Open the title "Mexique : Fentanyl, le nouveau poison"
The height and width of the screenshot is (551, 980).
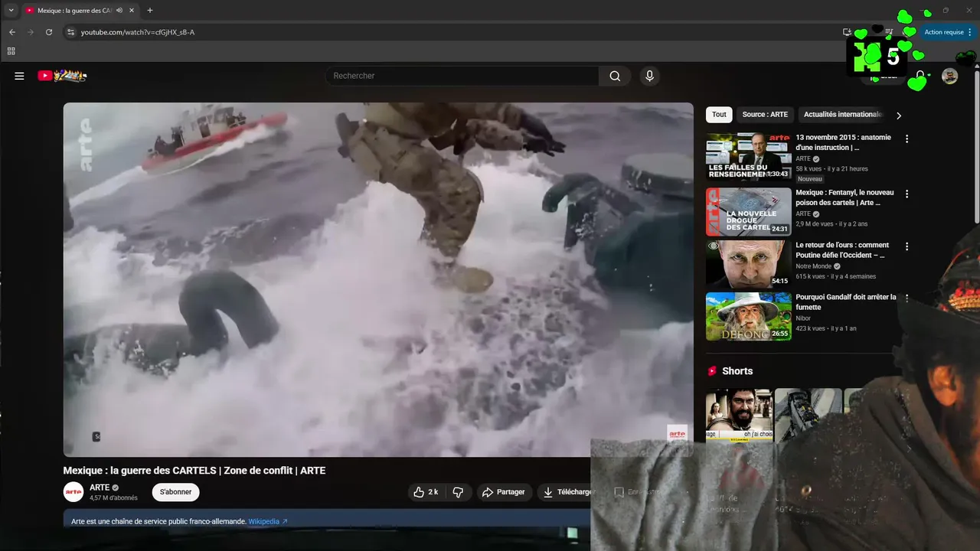(844, 197)
